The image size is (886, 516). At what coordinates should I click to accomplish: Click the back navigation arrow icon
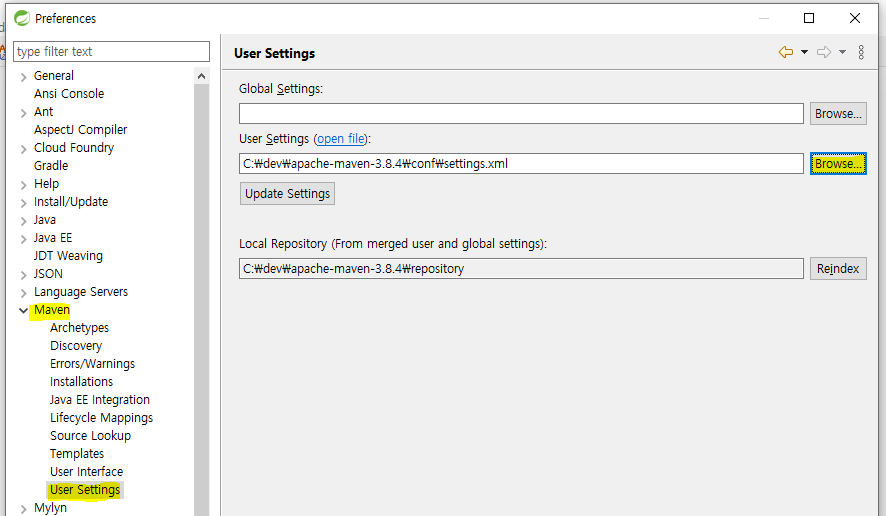click(785, 53)
